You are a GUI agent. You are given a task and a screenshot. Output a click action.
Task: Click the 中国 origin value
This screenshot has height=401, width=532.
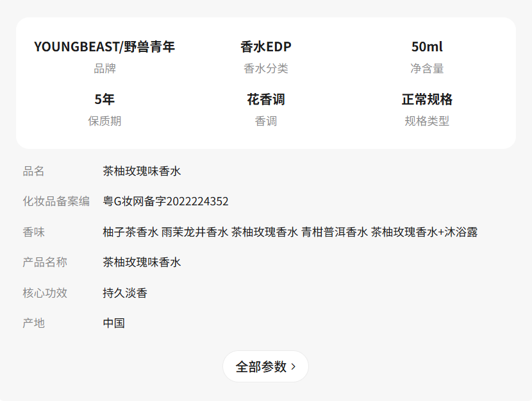pyautogui.click(x=113, y=323)
